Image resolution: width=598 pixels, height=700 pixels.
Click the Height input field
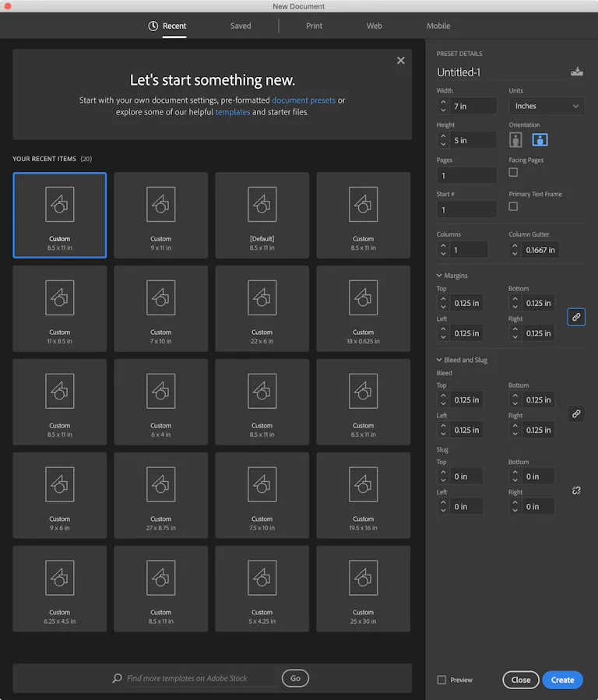pos(473,140)
